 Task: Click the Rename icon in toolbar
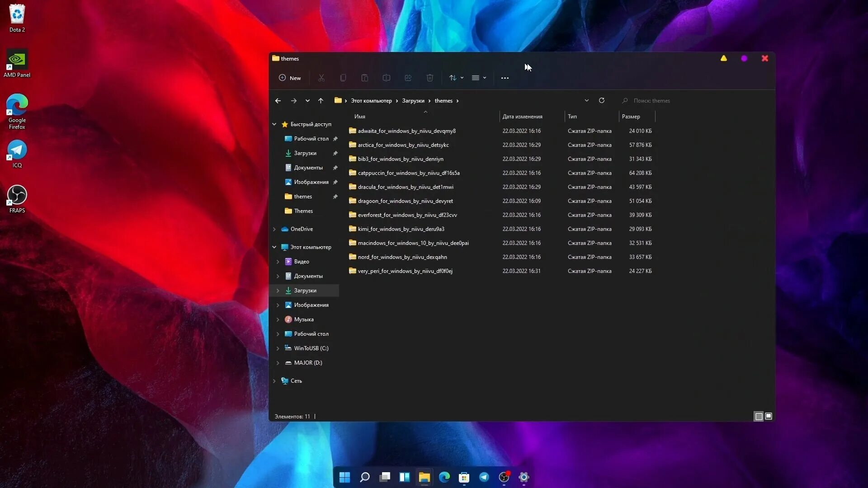(386, 78)
